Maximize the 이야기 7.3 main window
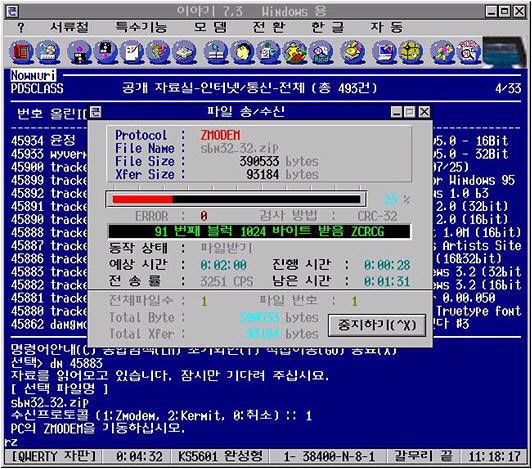The image size is (532, 469). coord(505,12)
